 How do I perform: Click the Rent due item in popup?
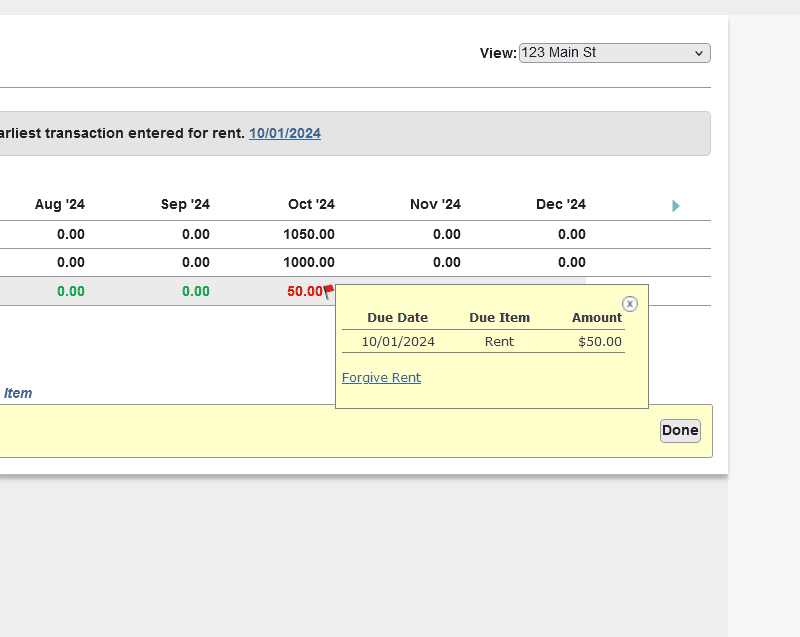point(499,341)
